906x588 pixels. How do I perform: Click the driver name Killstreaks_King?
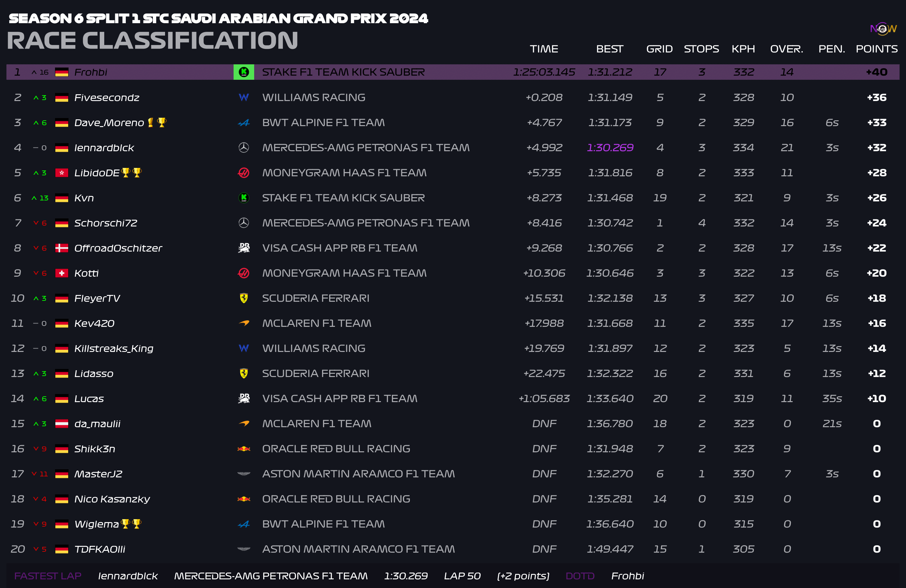114,349
